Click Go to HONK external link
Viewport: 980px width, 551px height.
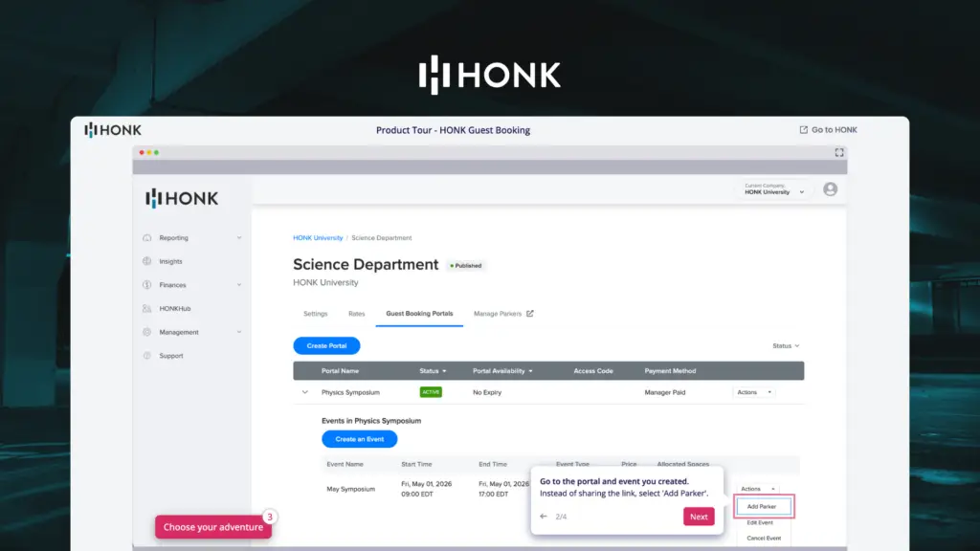click(x=828, y=130)
